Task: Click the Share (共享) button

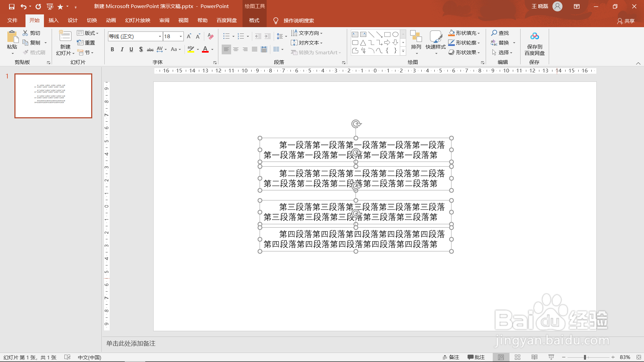Action: [x=626, y=21]
